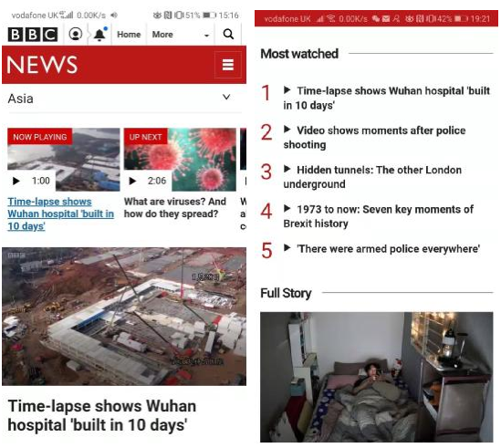Click the search magnifier icon
Image resolution: width=501 pixels, height=448 pixels.
(228, 34)
